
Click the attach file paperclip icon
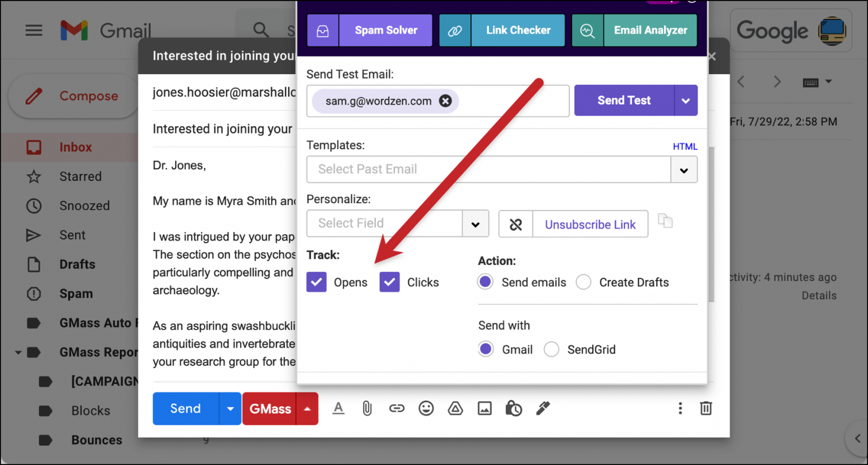point(367,408)
